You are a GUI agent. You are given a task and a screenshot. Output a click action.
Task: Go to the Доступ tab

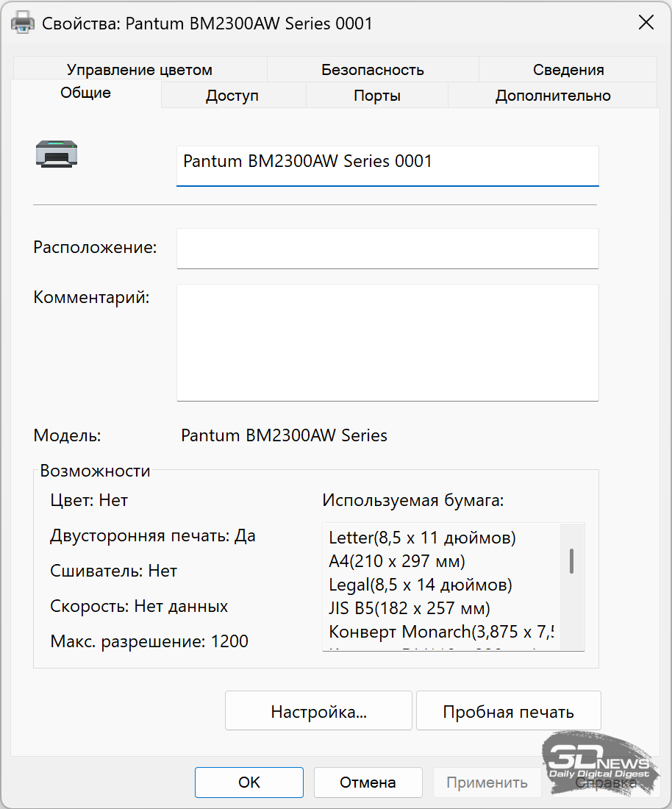[x=232, y=96]
